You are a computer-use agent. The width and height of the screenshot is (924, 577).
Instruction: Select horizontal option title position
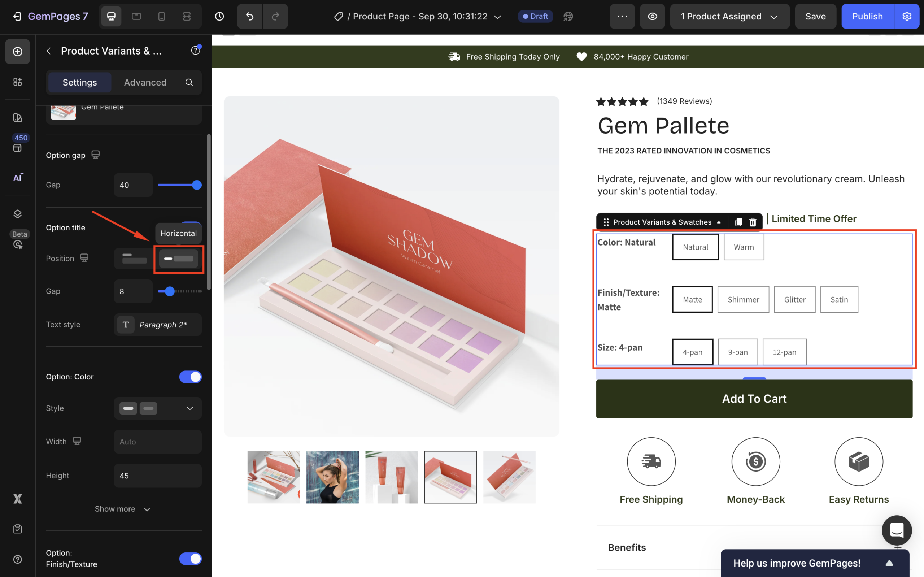178,259
